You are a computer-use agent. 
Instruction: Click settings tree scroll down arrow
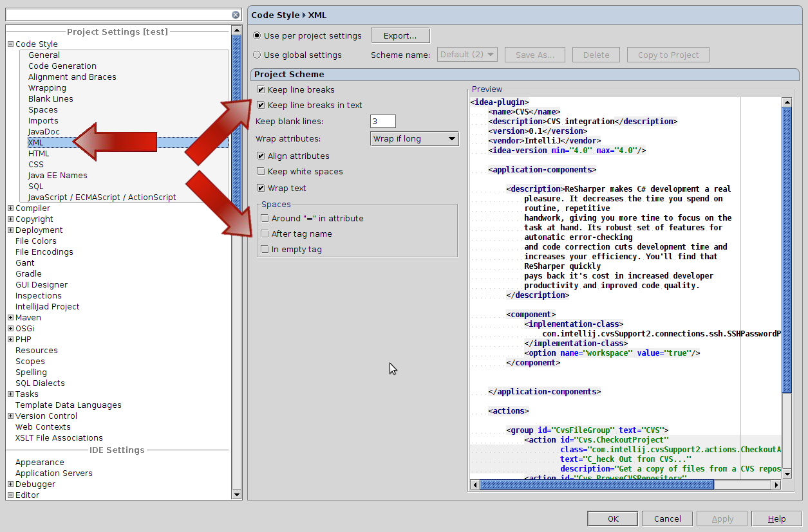pyautogui.click(x=236, y=495)
